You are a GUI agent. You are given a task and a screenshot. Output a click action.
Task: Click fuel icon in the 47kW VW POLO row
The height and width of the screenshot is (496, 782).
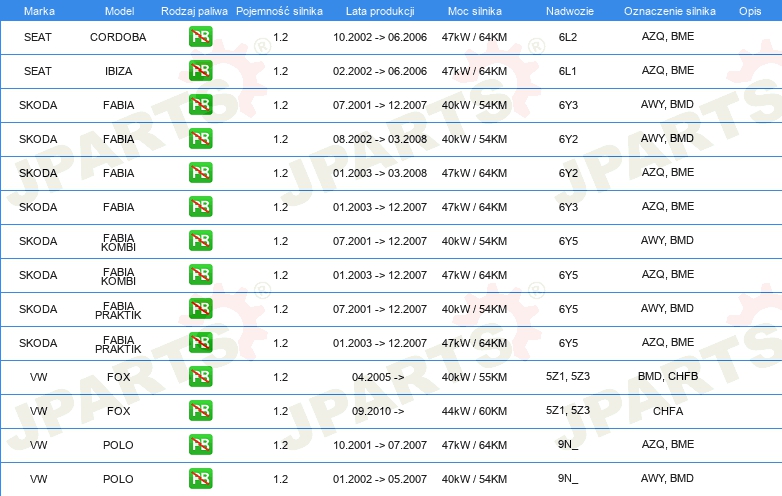coord(200,445)
